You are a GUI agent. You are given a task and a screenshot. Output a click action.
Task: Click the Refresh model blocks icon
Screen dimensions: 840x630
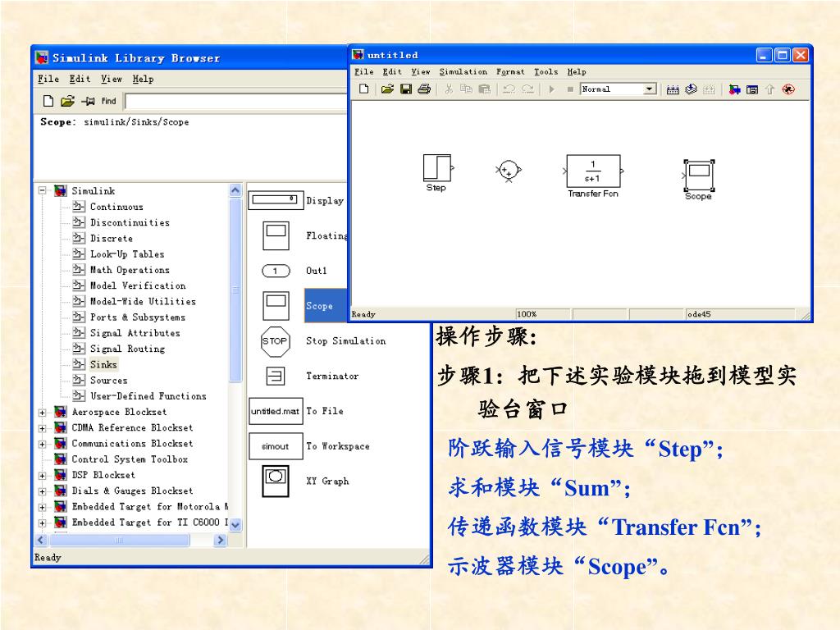click(x=691, y=89)
